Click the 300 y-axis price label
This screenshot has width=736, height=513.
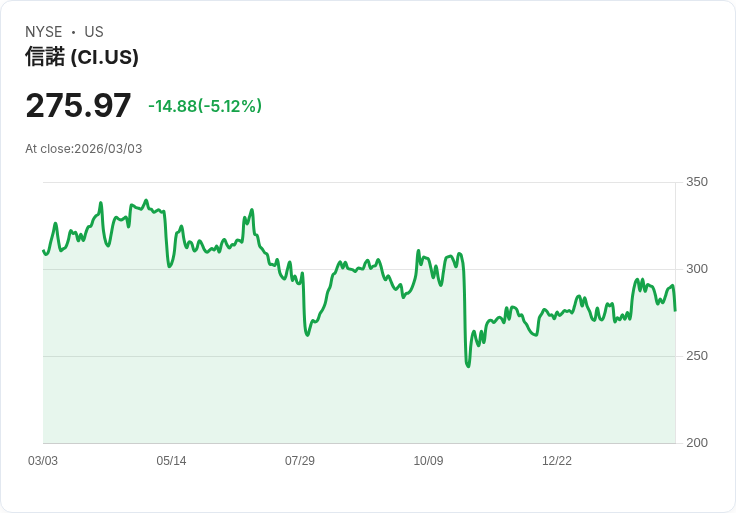tap(697, 269)
